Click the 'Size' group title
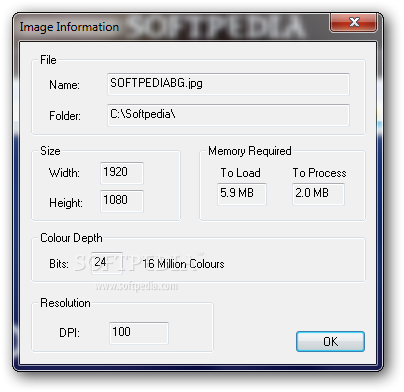The height and width of the screenshot is (392, 404). pos(50,151)
